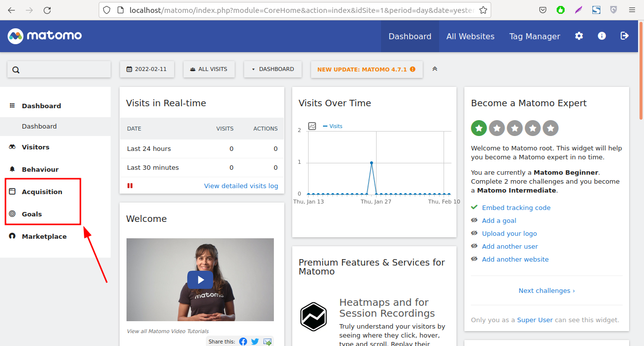Open View all Matomo Video Tutorials link
The height and width of the screenshot is (346, 644).
click(x=168, y=331)
